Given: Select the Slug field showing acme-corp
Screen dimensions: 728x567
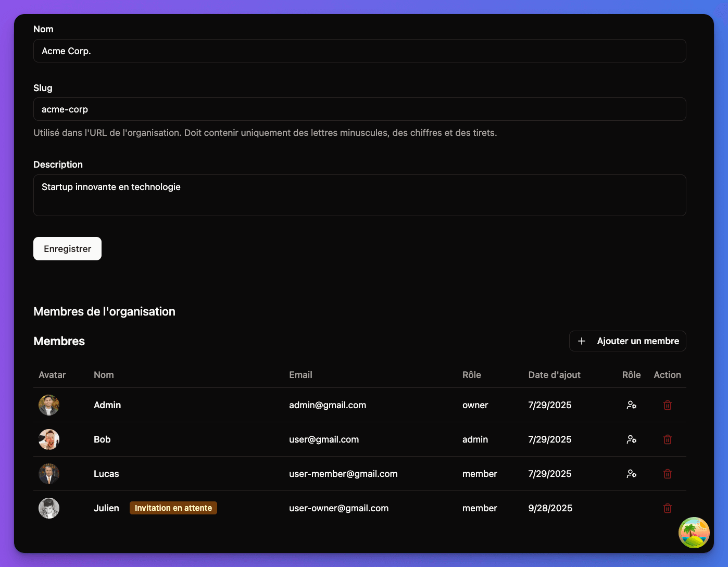Looking at the screenshot, I should [360, 109].
